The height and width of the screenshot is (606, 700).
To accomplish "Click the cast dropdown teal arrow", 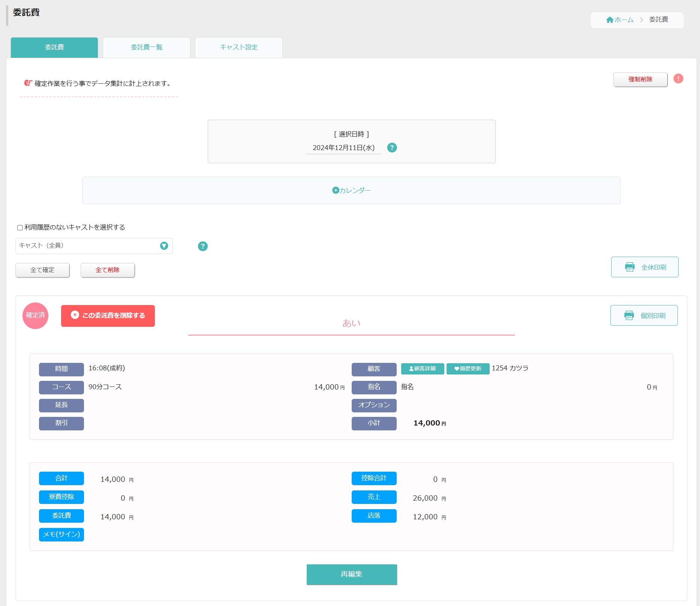I will click(164, 246).
